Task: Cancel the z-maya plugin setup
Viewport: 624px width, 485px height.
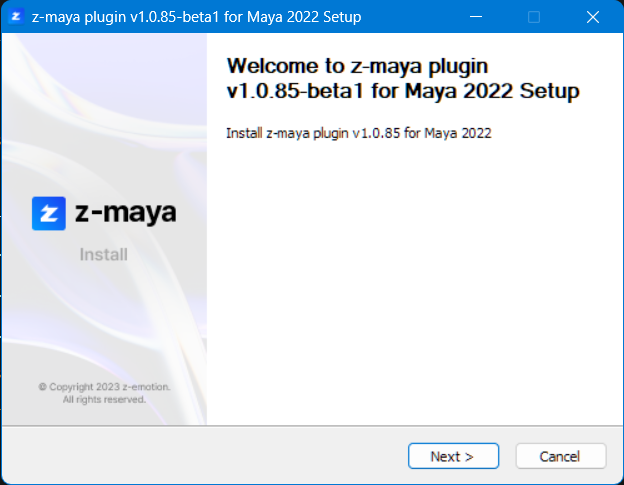Action: 560,456
